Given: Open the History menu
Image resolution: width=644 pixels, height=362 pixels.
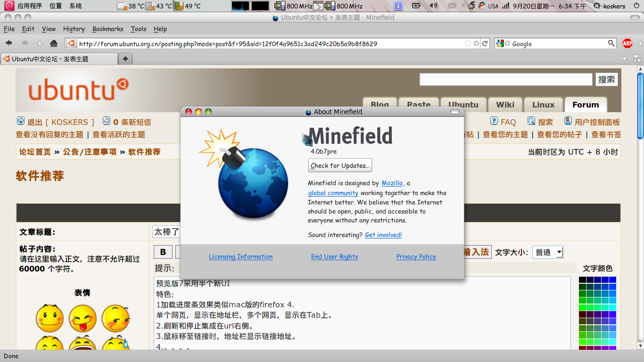Looking at the screenshot, I should tap(74, 29).
